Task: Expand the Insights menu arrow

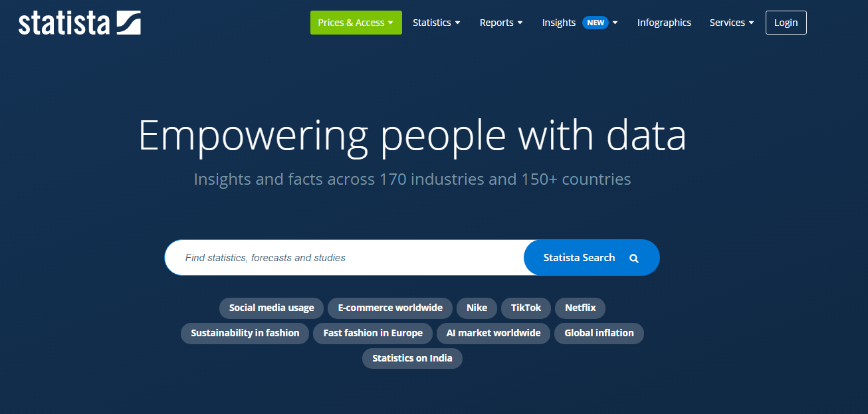Action: [x=615, y=23]
